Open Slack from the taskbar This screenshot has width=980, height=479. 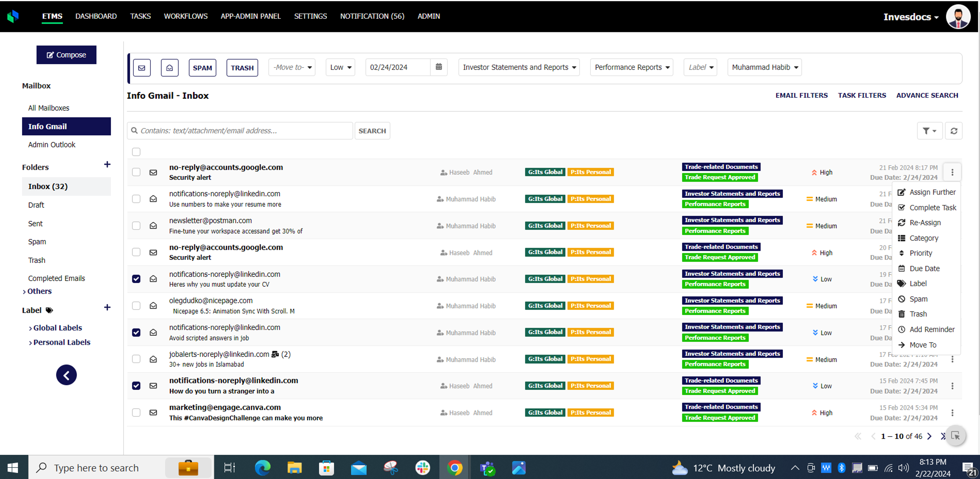pos(422,468)
